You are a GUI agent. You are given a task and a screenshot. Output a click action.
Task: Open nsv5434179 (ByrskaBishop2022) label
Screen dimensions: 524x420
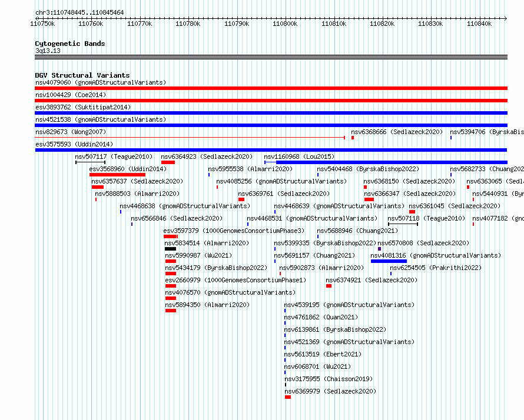tap(216, 268)
